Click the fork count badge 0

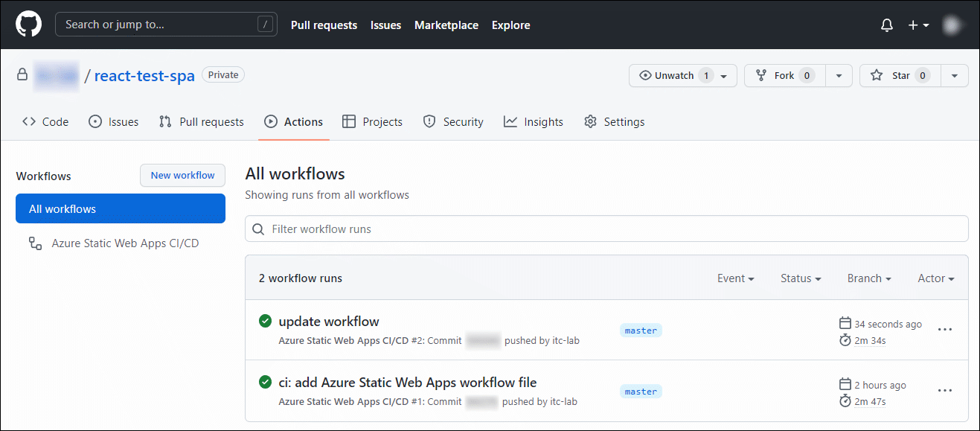[807, 75]
